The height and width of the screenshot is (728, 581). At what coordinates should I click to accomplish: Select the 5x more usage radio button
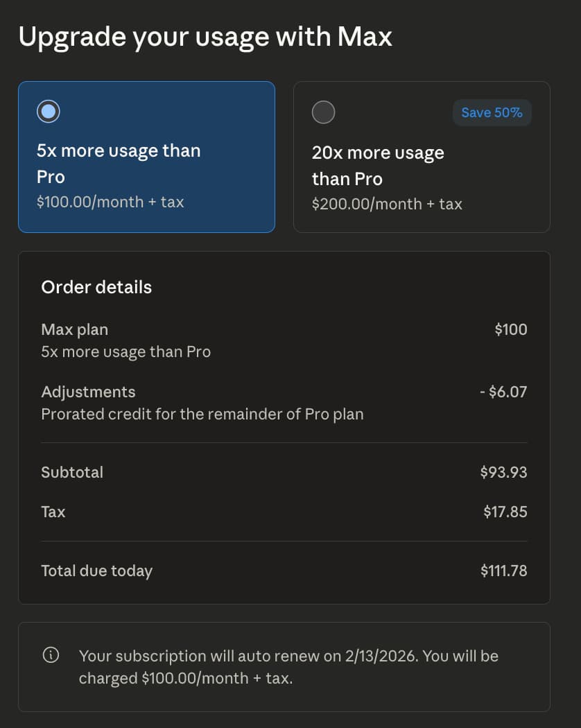(49, 111)
